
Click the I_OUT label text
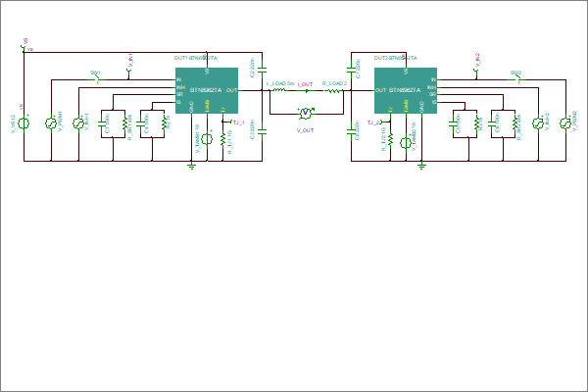(x=305, y=84)
